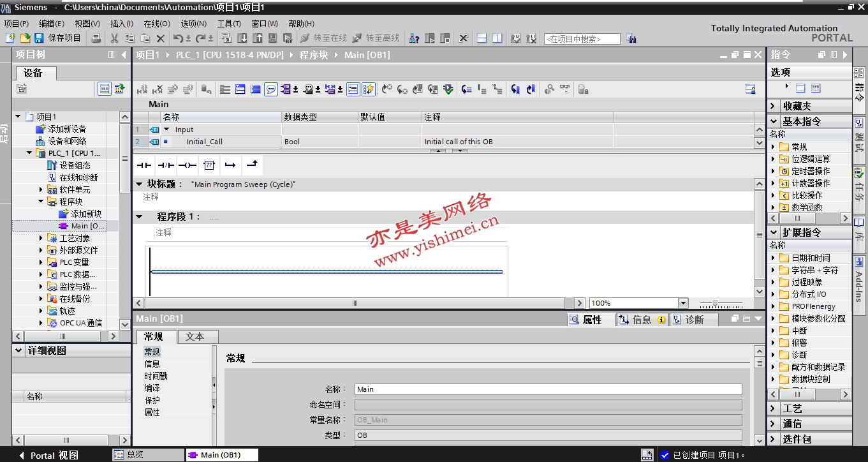Click the project tree horizontal scrollbar
Viewport: 868px width, 462px height.
pyautogui.click(x=62, y=336)
